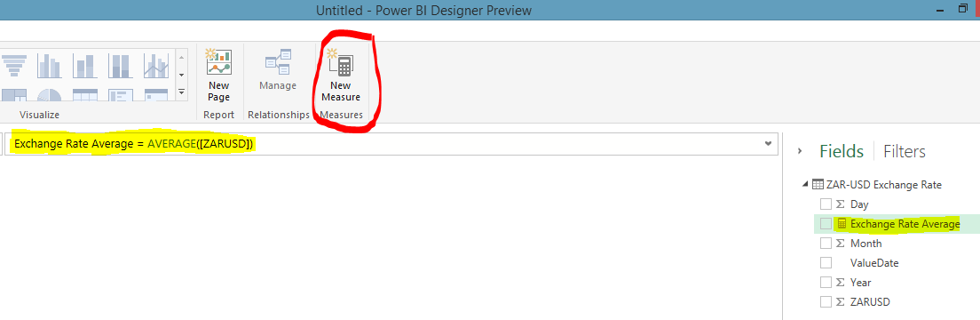980x320 pixels.
Task: Select the table visualization icon
Action: click(x=85, y=95)
